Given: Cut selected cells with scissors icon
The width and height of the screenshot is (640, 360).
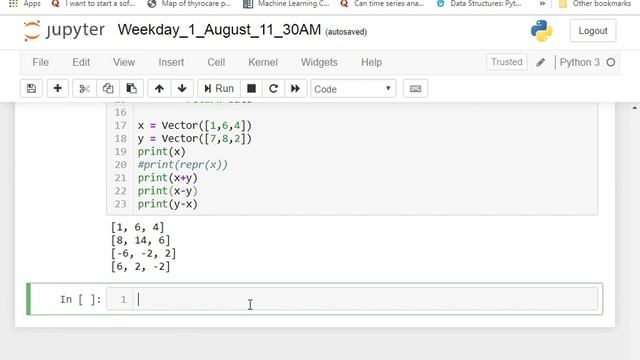Looking at the screenshot, I should tap(84, 89).
